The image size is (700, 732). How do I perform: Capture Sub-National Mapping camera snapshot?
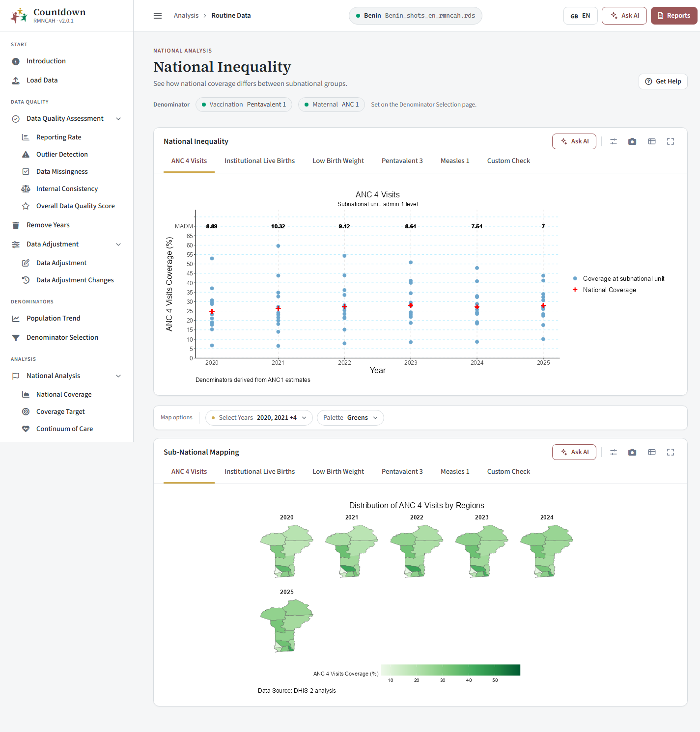click(632, 452)
